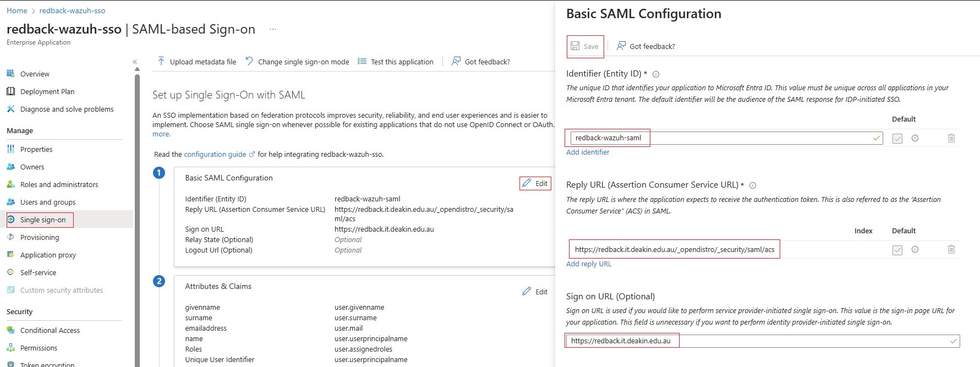
Task: Toggle Default checkbox for identifier row
Action: [x=897, y=139]
